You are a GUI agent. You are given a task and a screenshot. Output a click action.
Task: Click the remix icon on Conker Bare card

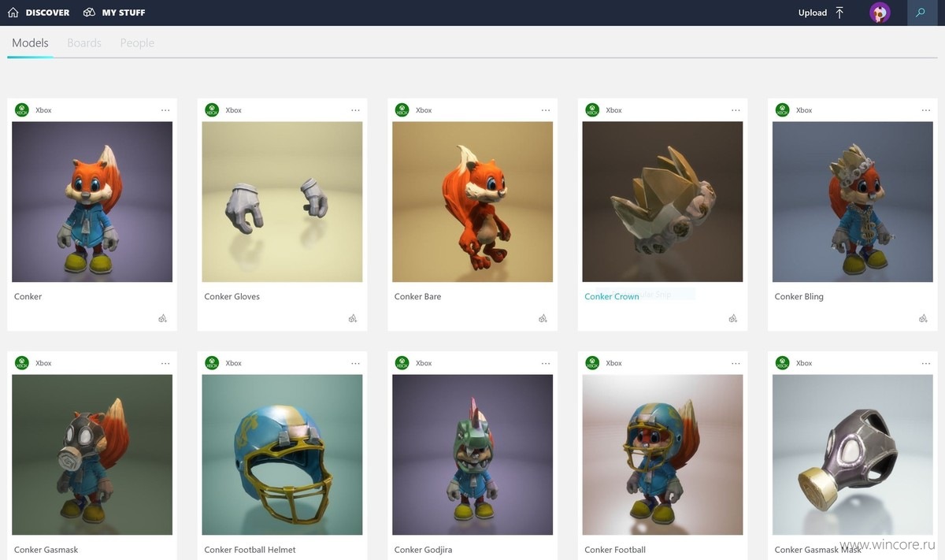543,319
